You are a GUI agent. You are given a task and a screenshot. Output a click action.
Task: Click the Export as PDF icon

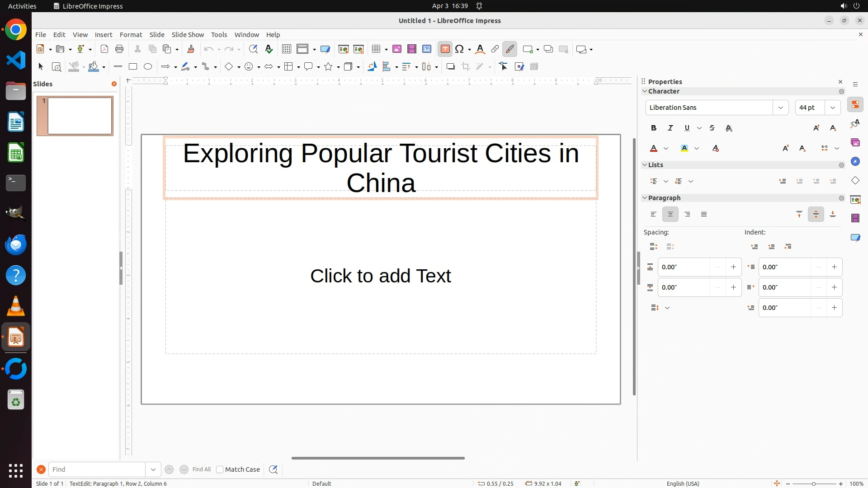point(104,49)
